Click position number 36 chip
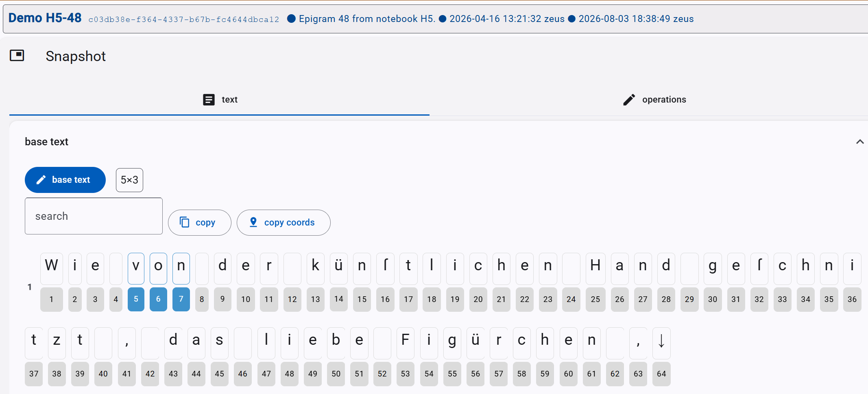Image resolution: width=868 pixels, height=394 pixels. [x=852, y=299]
